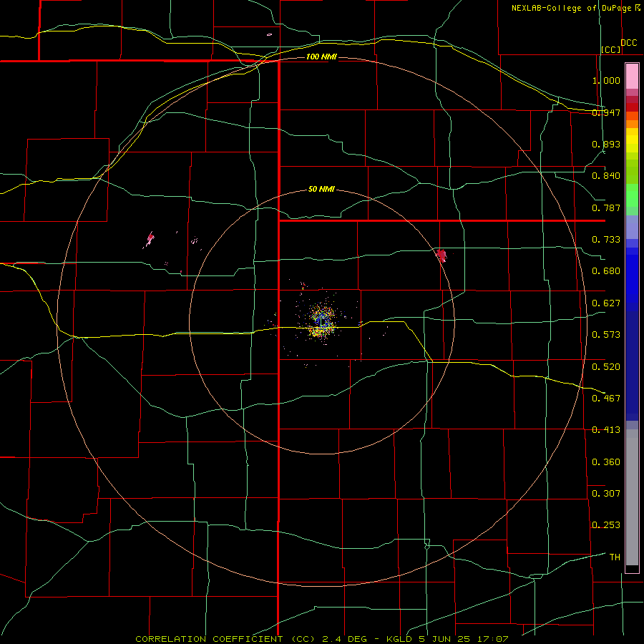The height and width of the screenshot is (644, 644).
Task: Select the 0.467 scale value
Action: tap(606, 398)
